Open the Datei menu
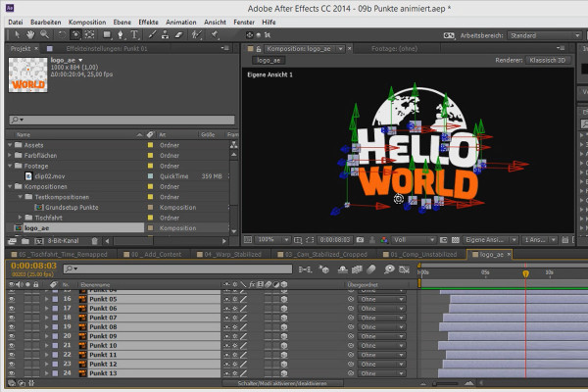The width and height of the screenshot is (588, 392). [x=16, y=23]
